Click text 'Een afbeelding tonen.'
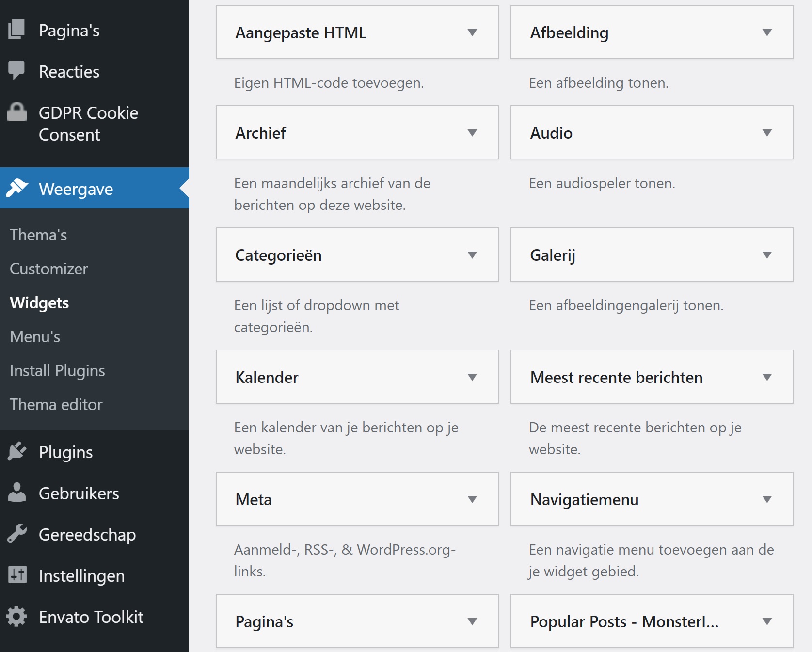Image resolution: width=812 pixels, height=652 pixels. 599,83
